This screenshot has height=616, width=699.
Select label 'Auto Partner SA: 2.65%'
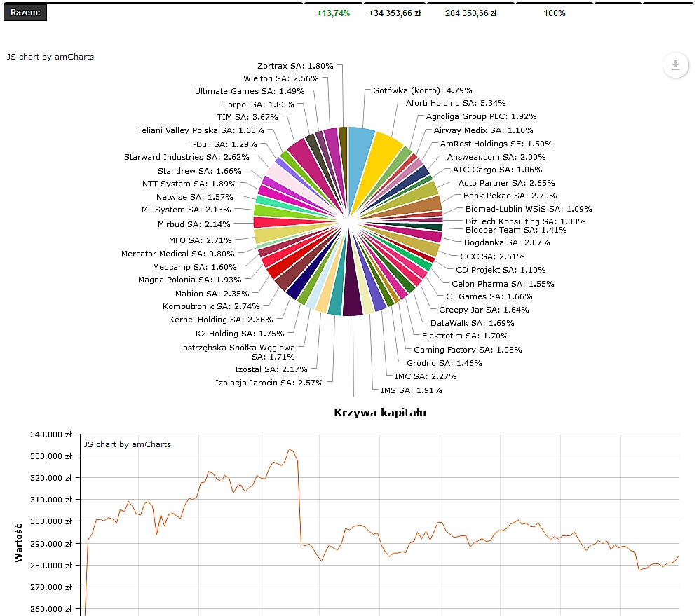pos(506,183)
